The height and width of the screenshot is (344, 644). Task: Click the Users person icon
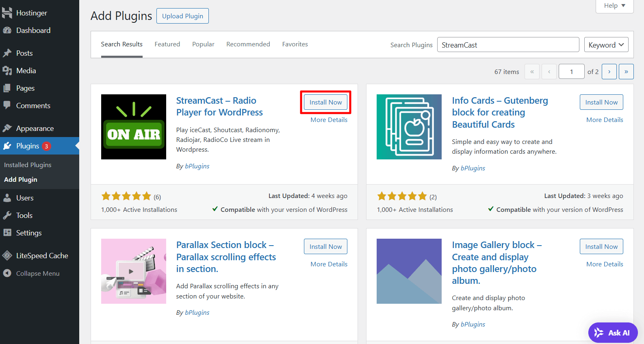click(7, 198)
